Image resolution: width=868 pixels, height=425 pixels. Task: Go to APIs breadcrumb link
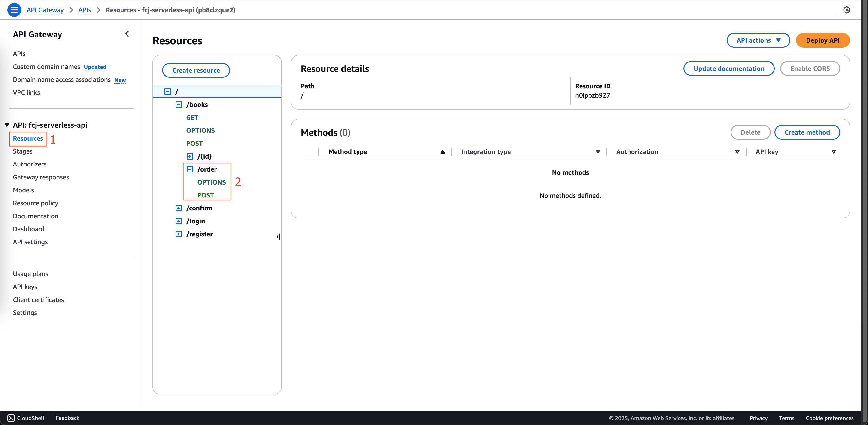[x=85, y=10]
